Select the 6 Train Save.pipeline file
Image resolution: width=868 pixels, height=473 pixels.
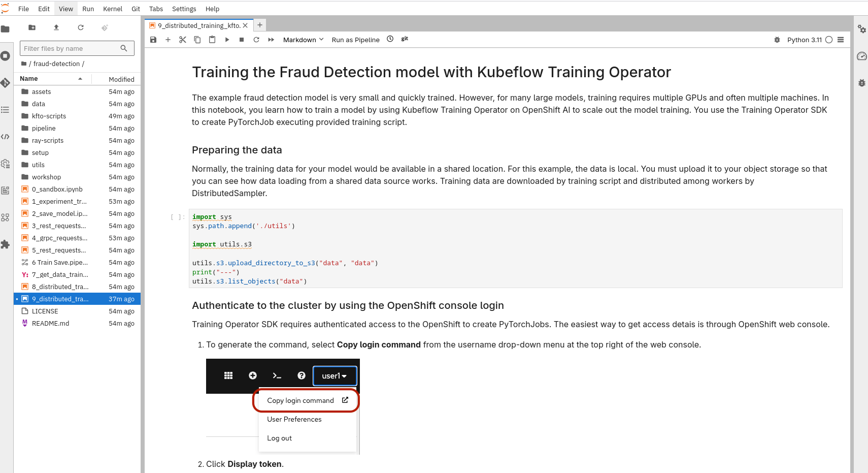tap(77, 263)
